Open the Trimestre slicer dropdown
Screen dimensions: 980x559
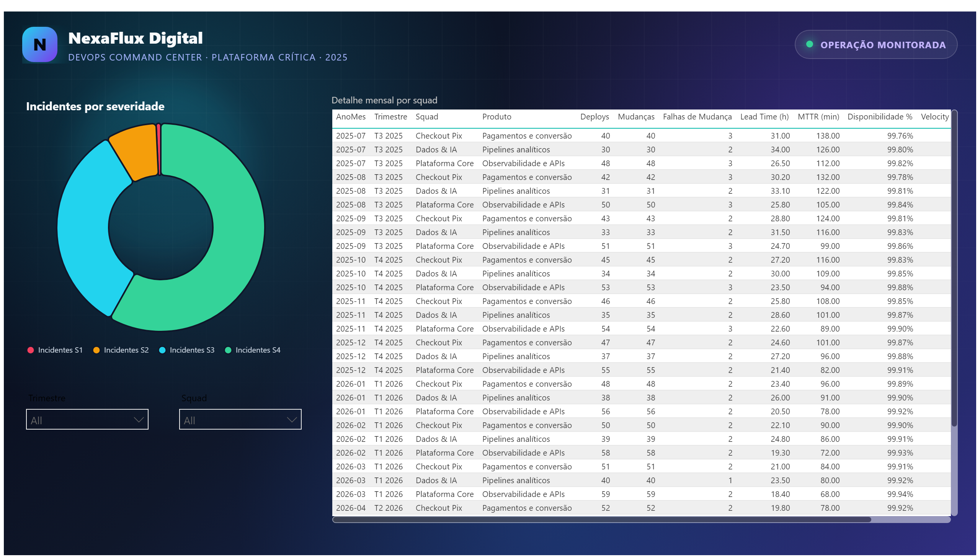87,419
